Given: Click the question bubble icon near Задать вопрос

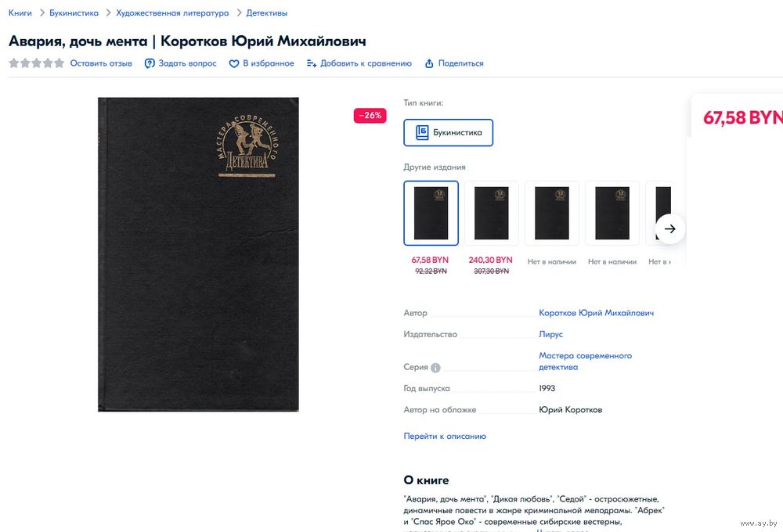Looking at the screenshot, I should pos(150,63).
